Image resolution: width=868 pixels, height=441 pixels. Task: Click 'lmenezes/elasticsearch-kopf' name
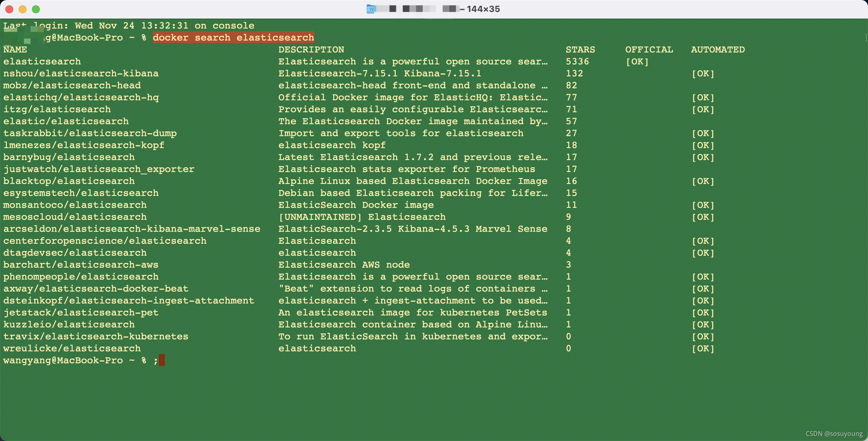[84, 145]
